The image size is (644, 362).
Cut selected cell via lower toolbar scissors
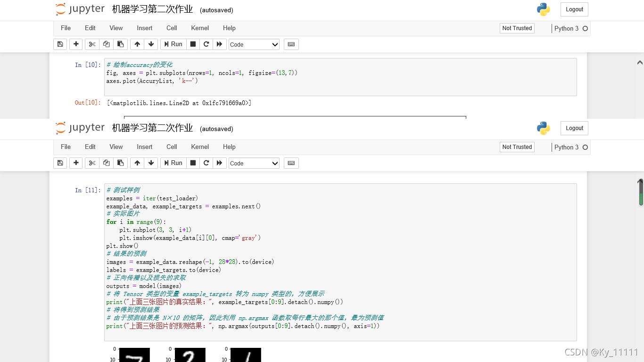pos(92,163)
